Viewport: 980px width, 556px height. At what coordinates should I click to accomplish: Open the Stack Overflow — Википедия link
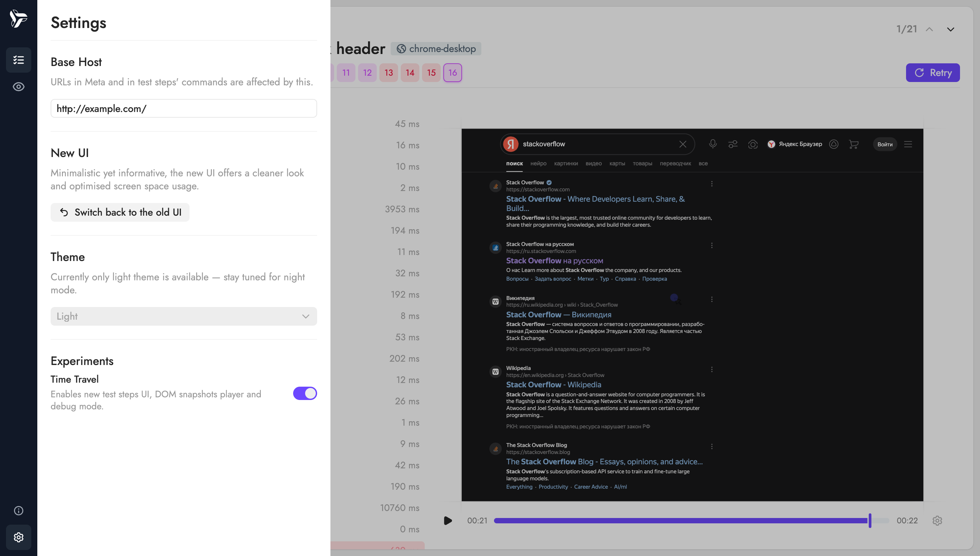point(559,315)
